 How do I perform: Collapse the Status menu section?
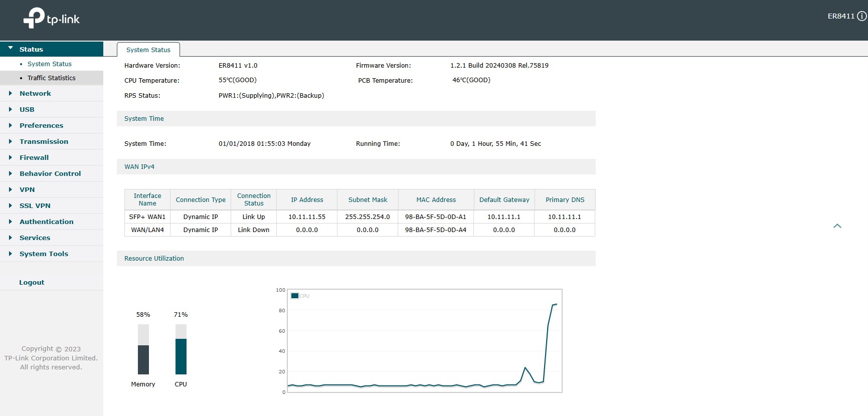tap(11, 49)
